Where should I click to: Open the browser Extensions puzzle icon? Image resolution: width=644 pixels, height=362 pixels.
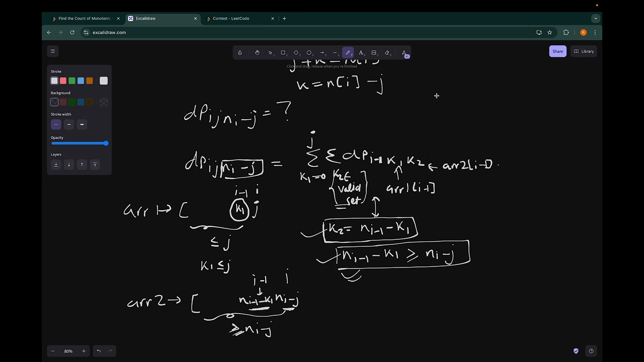566,33
